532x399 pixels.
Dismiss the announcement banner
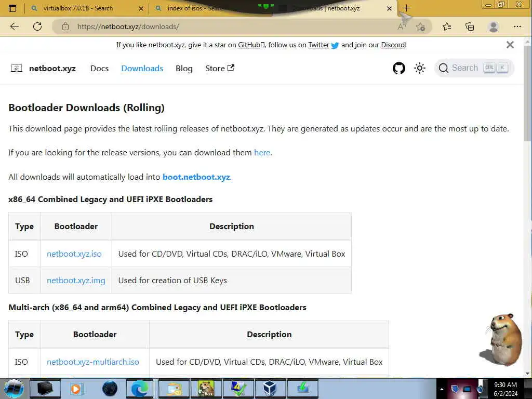pyautogui.click(x=510, y=45)
